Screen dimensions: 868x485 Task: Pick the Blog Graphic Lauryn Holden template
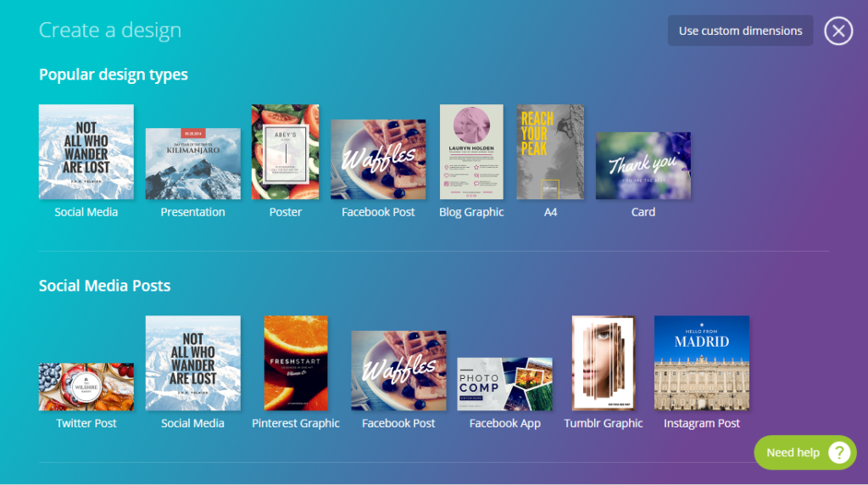pos(471,152)
